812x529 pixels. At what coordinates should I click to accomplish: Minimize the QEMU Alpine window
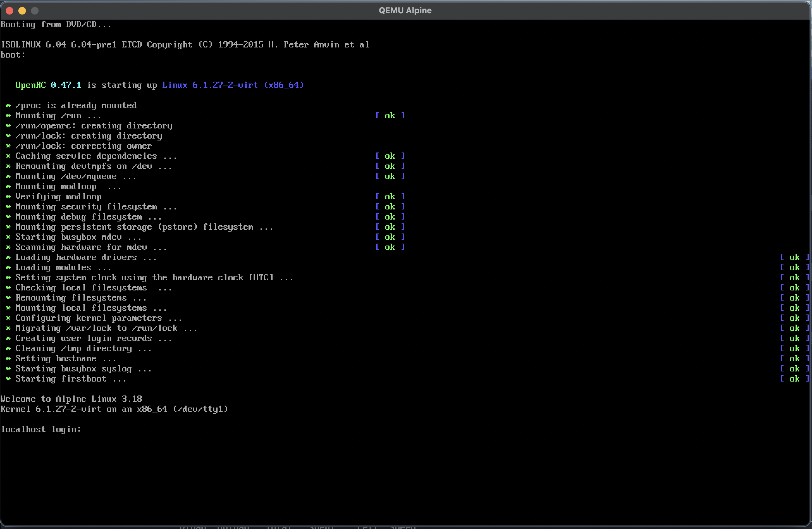click(x=22, y=11)
